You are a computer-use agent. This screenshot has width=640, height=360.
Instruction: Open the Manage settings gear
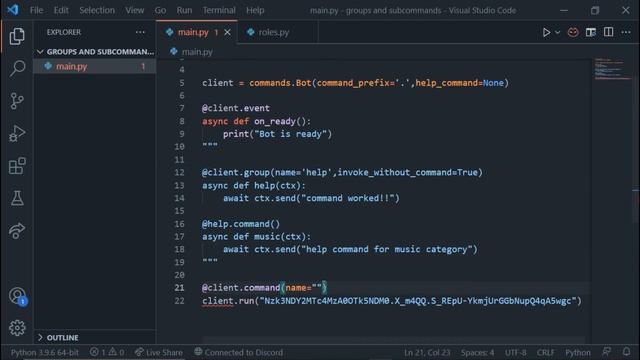click(17, 328)
